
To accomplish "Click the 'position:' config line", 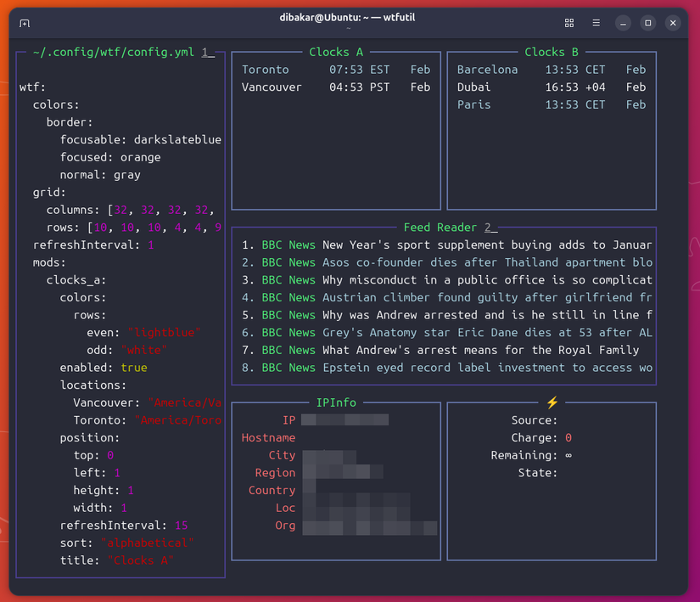I will 90,437.
